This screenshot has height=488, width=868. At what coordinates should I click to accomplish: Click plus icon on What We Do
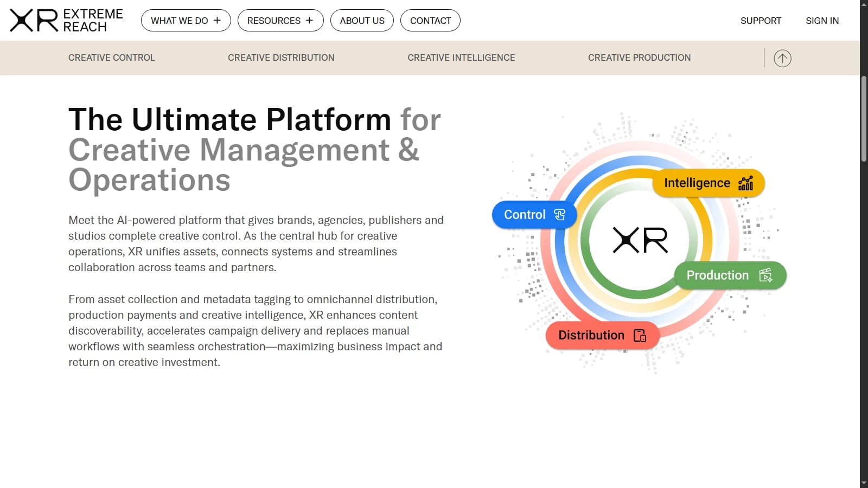coord(217,21)
